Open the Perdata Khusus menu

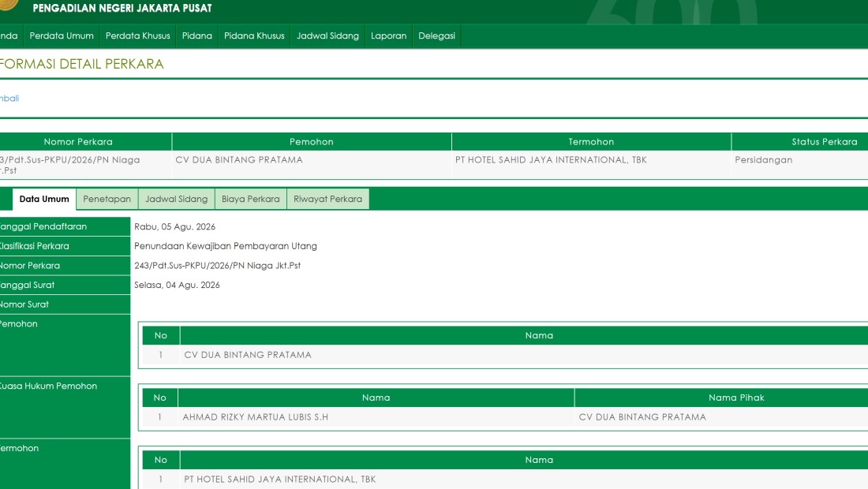click(x=138, y=36)
